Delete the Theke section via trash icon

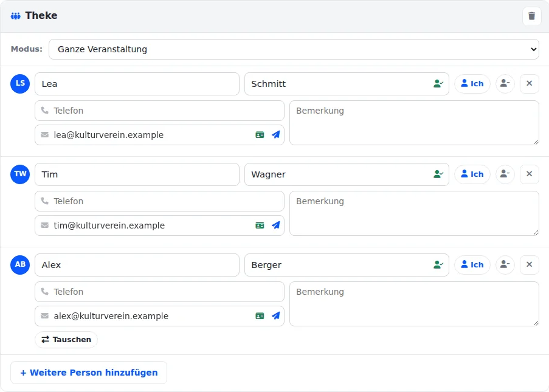(x=531, y=16)
